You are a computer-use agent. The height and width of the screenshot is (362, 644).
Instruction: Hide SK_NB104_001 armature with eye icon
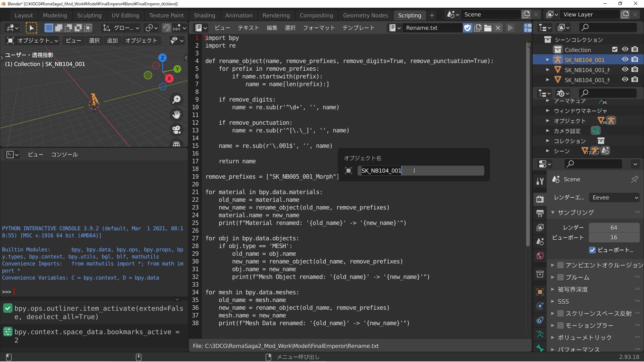625,59
